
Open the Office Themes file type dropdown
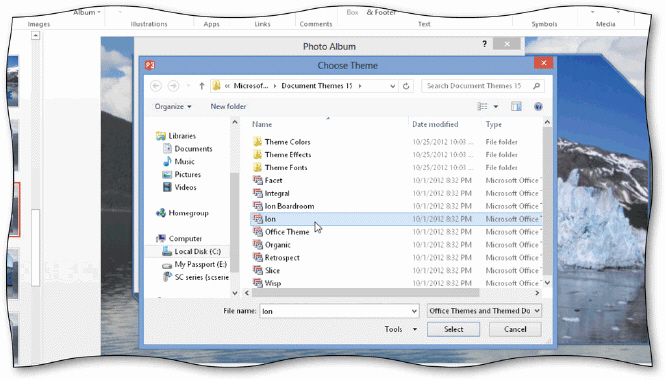point(484,311)
